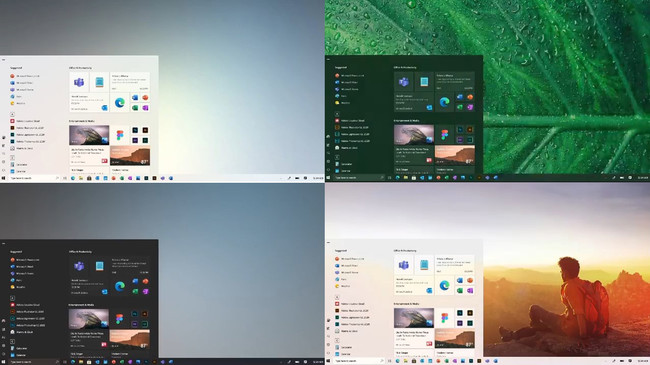Open File Explorer on the light gray-desktop taskbar
The width and height of the screenshot is (650, 365).
81,178
